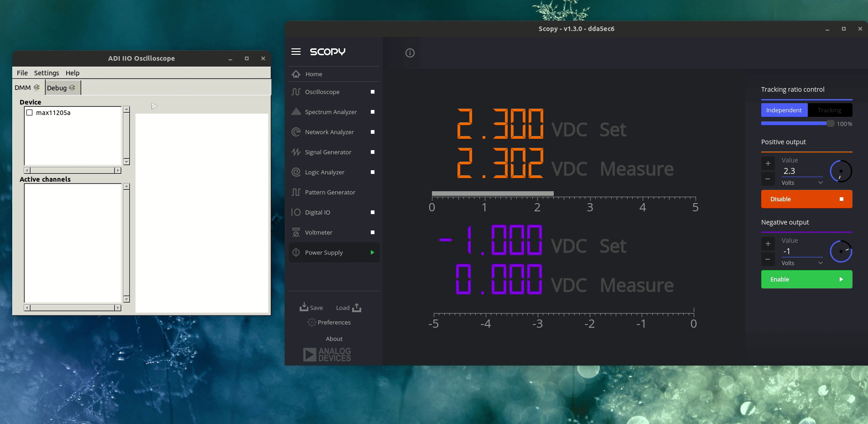Viewport: 868px width, 424px height.
Task: Open Help menu in ADI IIO Oscilloscope
Action: (73, 73)
